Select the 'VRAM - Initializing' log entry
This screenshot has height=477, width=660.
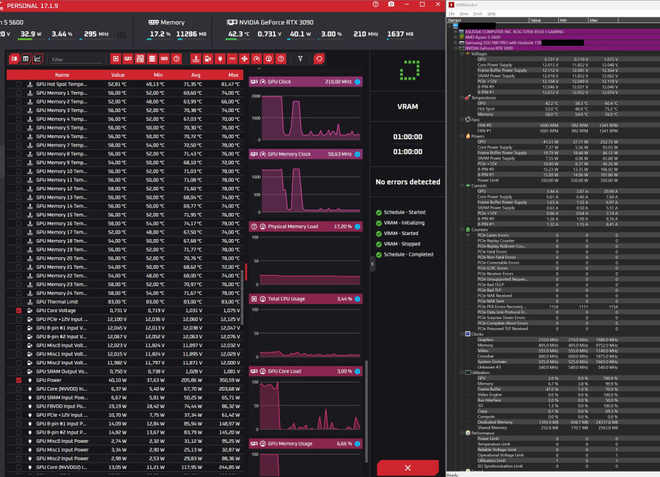click(x=404, y=223)
